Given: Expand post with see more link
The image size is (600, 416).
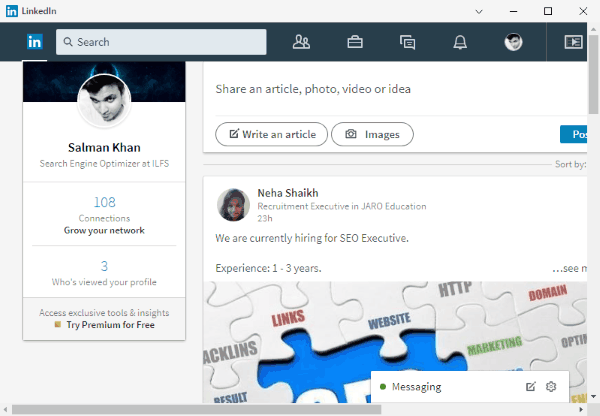Looking at the screenshot, I should coord(569,268).
